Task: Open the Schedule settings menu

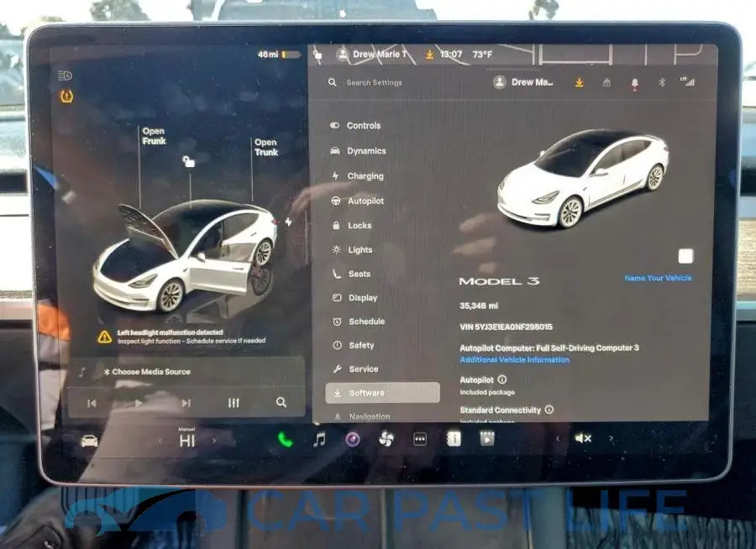Action: [359, 321]
